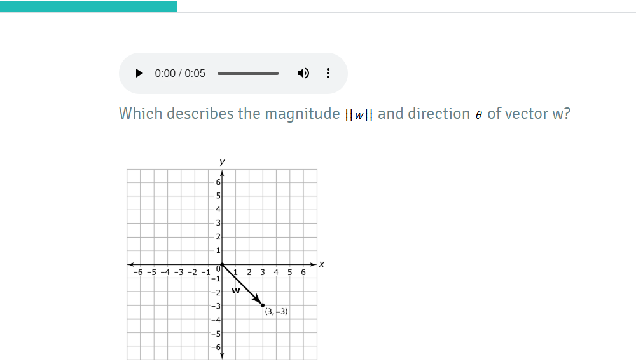Click the question text about vector w

(x=345, y=114)
